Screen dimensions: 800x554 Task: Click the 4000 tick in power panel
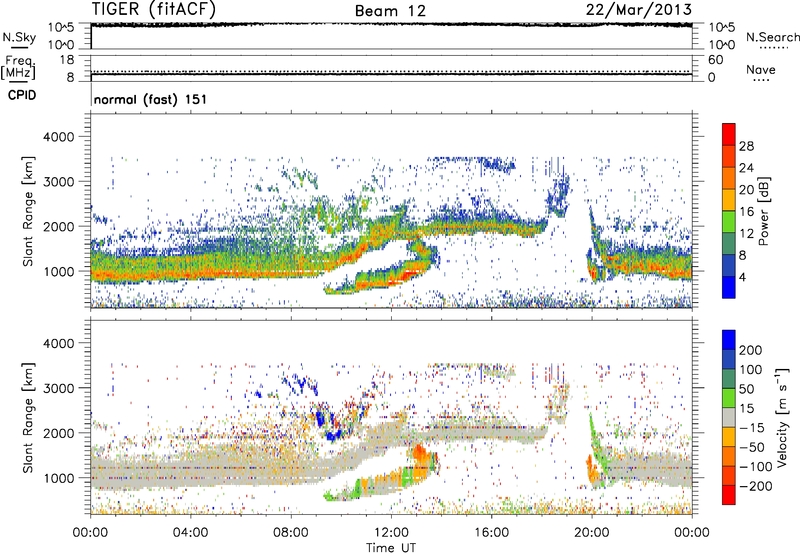click(59, 137)
